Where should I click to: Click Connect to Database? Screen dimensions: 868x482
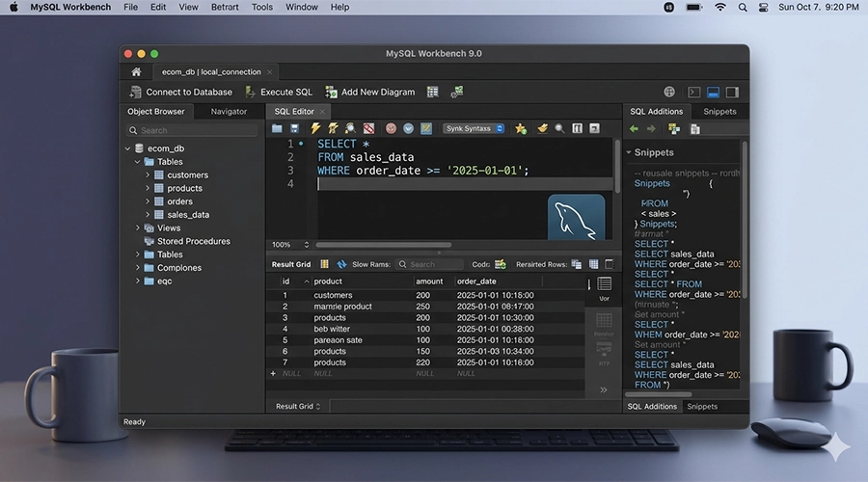pyautogui.click(x=180, y=92)
